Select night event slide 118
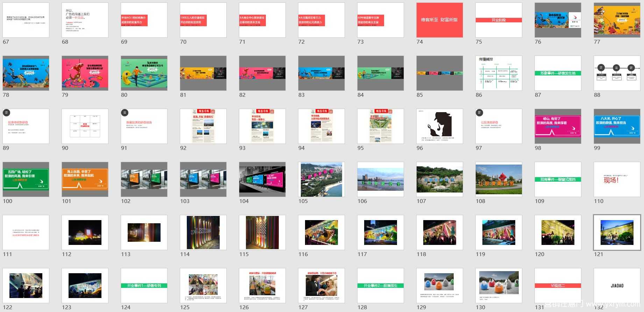 click(x=440, y=232)
